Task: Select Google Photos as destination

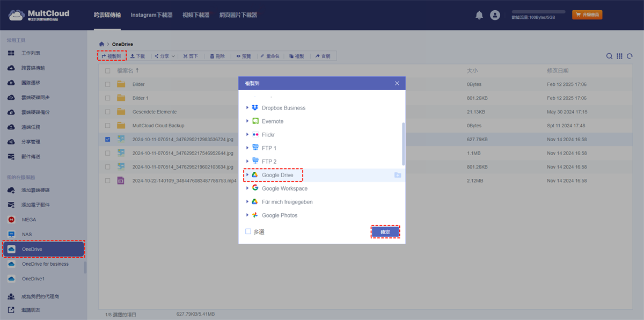Action: [x=280, y=215]
